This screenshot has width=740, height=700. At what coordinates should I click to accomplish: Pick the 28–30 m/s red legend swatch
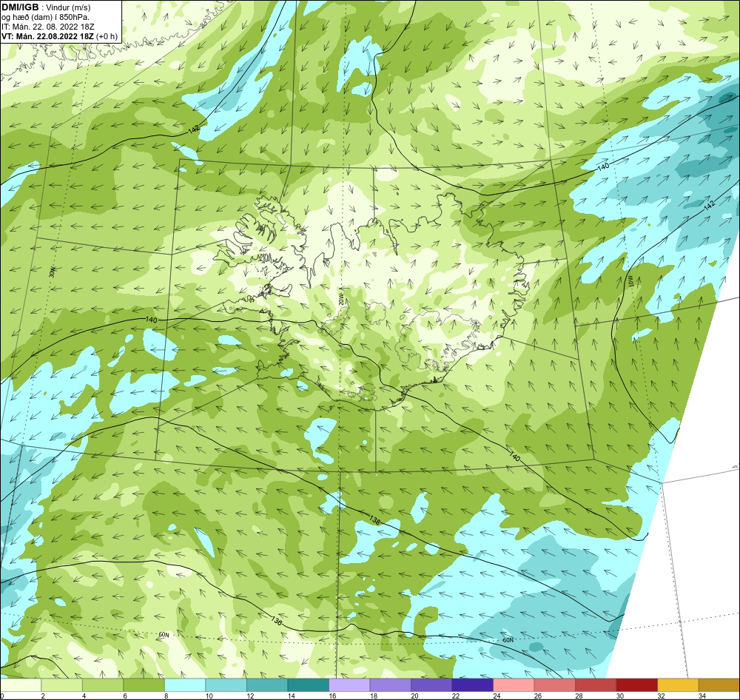coord(596,685)
